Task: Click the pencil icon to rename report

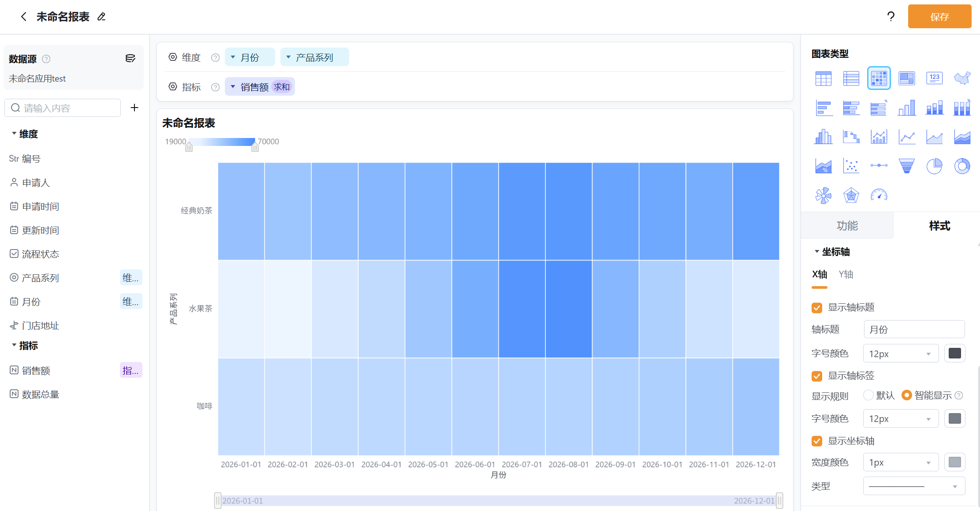Action: (101, 17)
